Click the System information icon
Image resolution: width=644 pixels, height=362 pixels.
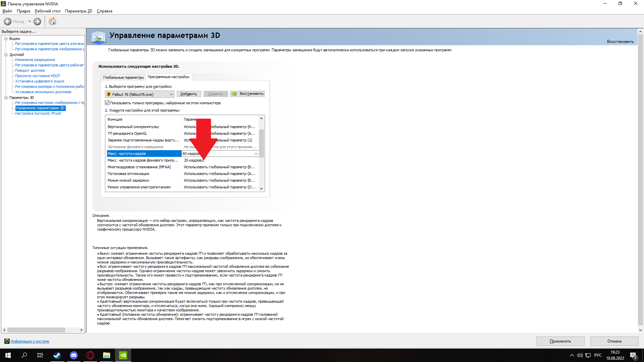(x=7, y=341)
